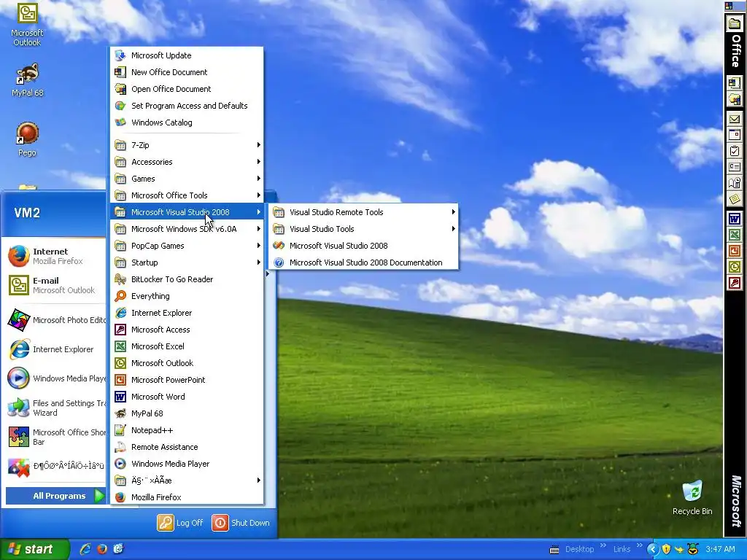This screenshot has width=747, height=560.
Task: Click the Start button
Action: [x=34, y=549]
